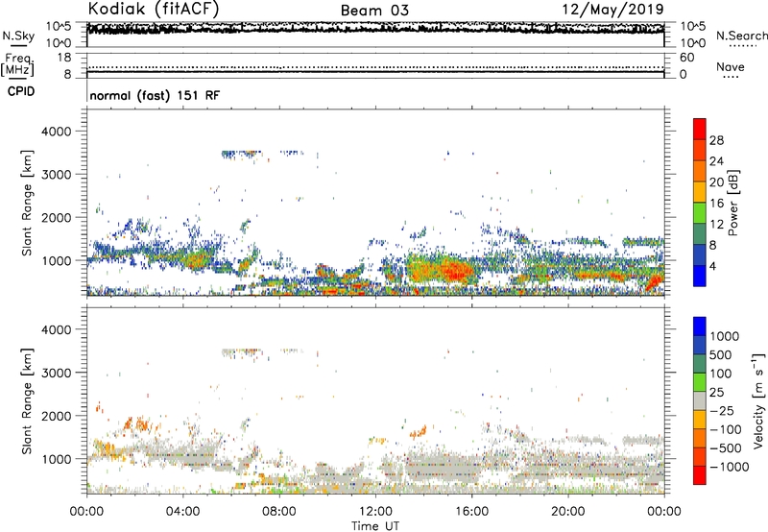The image size is (768, 532).
Task: Click the '12:00' time tick label
Action: (x=375, y=512)
